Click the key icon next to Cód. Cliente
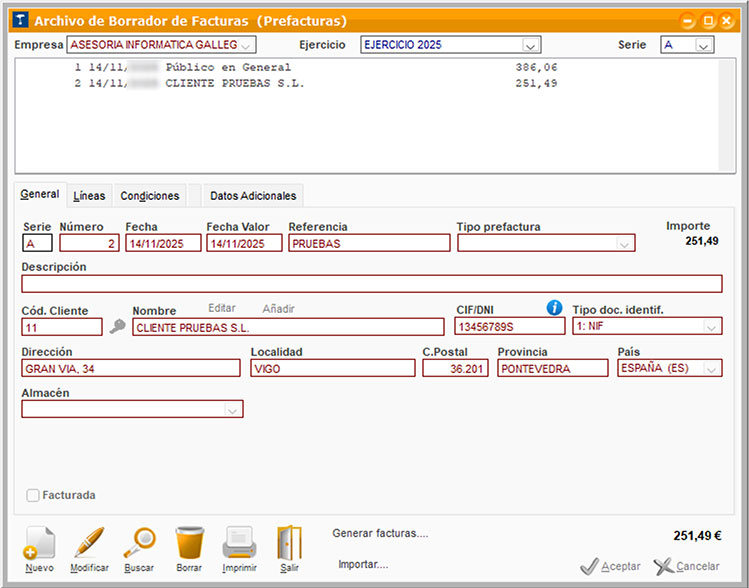The height and width of the screenshot is (588, 749). pyautogui.click(x=117, y=327)
